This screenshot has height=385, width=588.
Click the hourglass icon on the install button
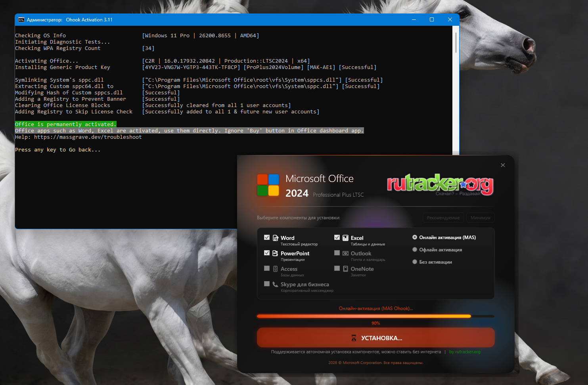pos(354,338)
